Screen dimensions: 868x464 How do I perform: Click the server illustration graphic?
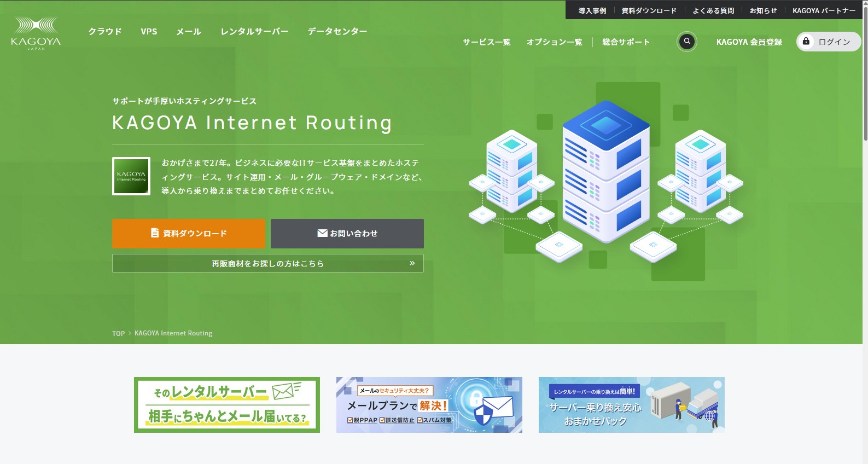(605, 180)
